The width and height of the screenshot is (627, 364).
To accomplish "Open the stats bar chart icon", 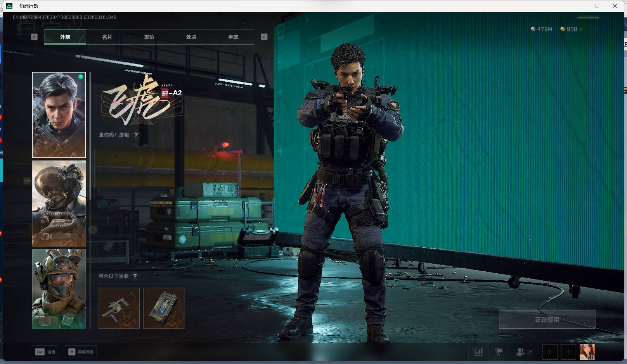I will [x=478, y=352].
